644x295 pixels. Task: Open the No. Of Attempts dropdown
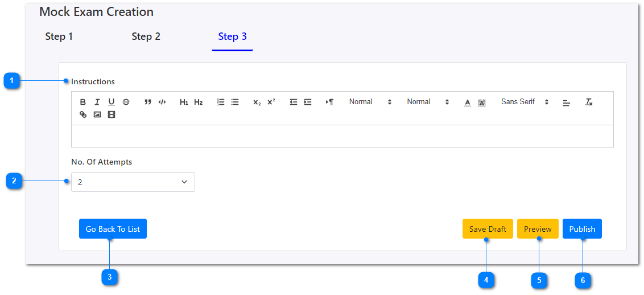click(x=133, y=182)
